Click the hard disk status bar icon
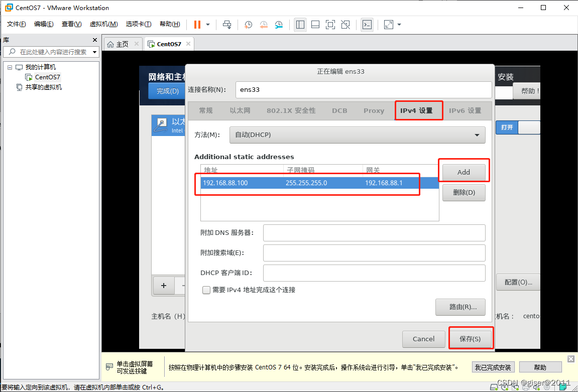Screen dimensions: 578x392 tap(494, 387)
